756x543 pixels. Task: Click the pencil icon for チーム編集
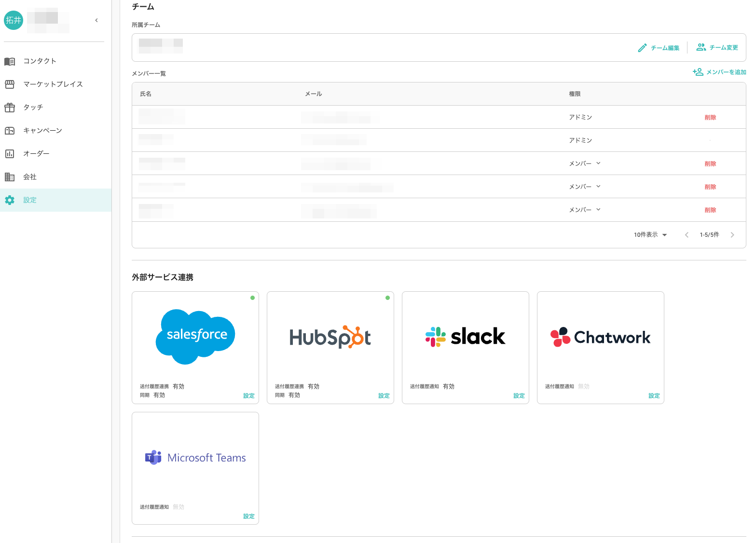(x=642, y=48)
